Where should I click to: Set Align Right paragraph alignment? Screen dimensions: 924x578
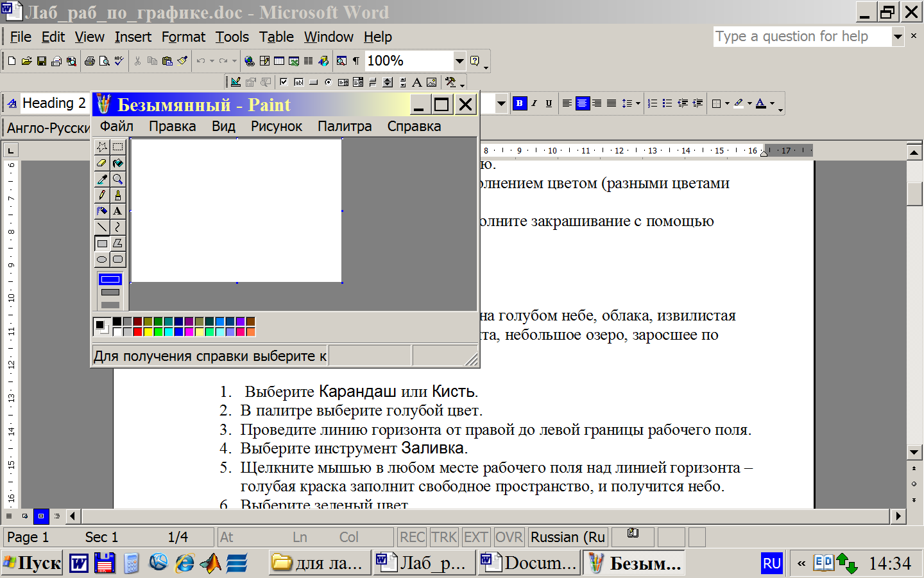pos(597,103)
